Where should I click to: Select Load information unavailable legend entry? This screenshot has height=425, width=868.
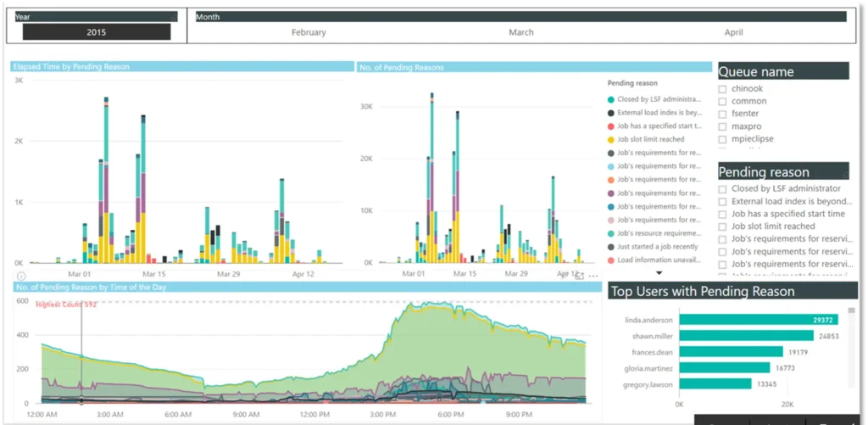[x=655, y=260]
